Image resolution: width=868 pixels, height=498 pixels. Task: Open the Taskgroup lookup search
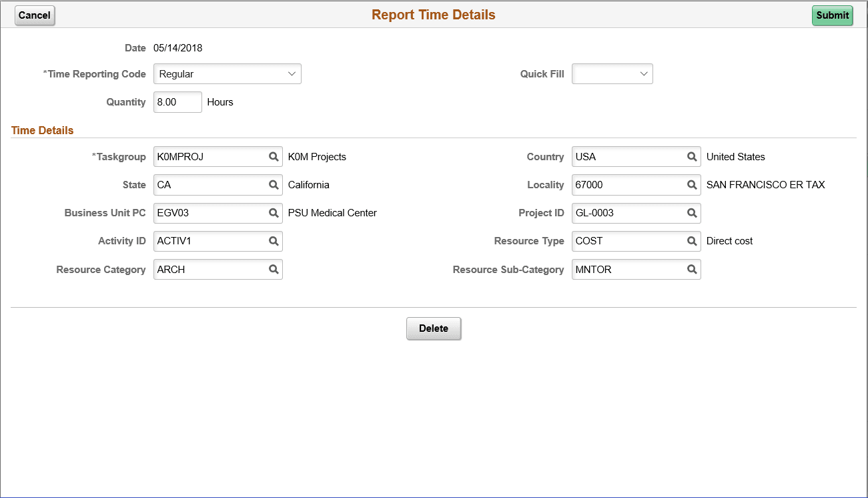274,156
